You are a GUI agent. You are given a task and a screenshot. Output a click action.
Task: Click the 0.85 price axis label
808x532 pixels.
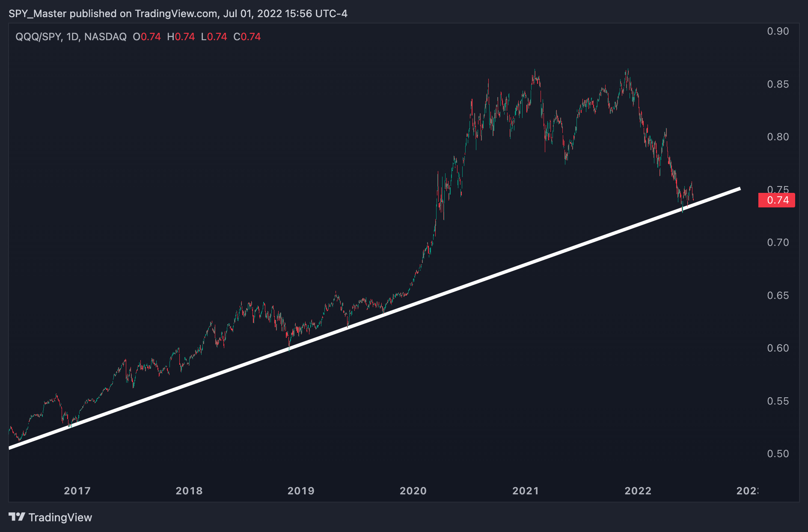tap(778, 84)
